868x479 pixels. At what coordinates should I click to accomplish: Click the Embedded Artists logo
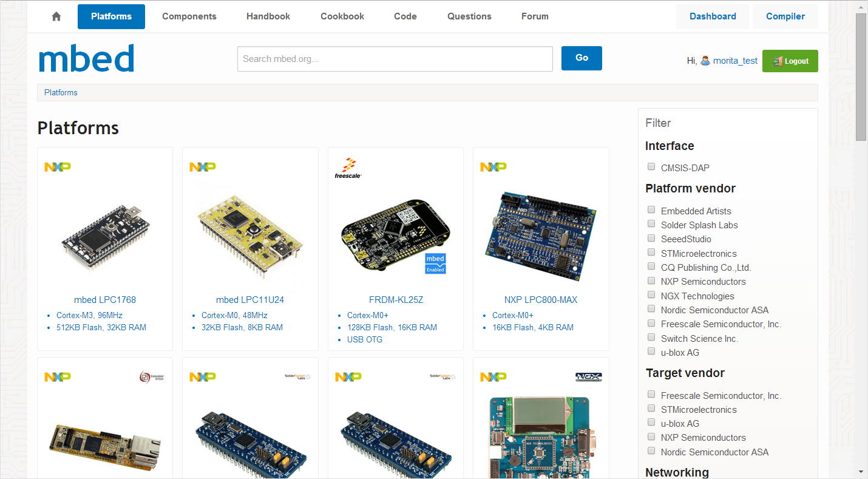(x=152, y=377)
